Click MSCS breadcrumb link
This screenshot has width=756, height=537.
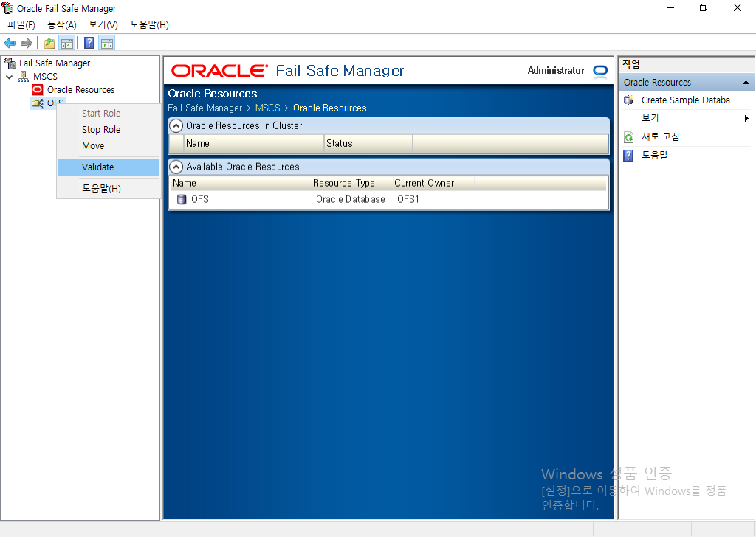tap(267, 108)
